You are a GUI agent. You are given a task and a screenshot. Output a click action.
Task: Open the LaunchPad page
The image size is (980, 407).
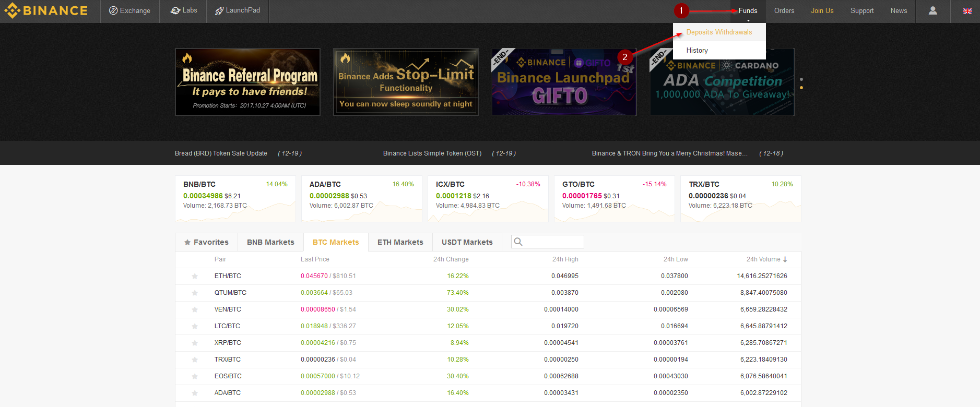(238, 10)
